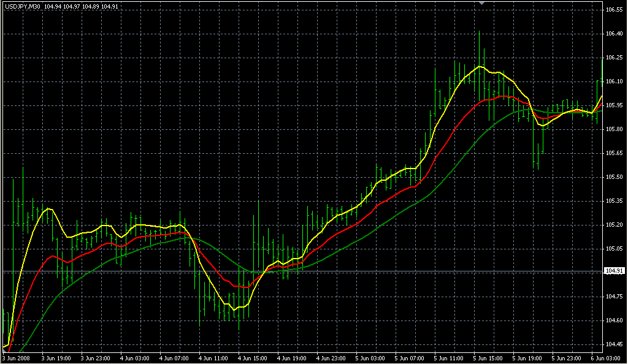The width and height of the screenshot is (628, 364).
Task: Click the 104.45 price axis label
Action: 614,344
